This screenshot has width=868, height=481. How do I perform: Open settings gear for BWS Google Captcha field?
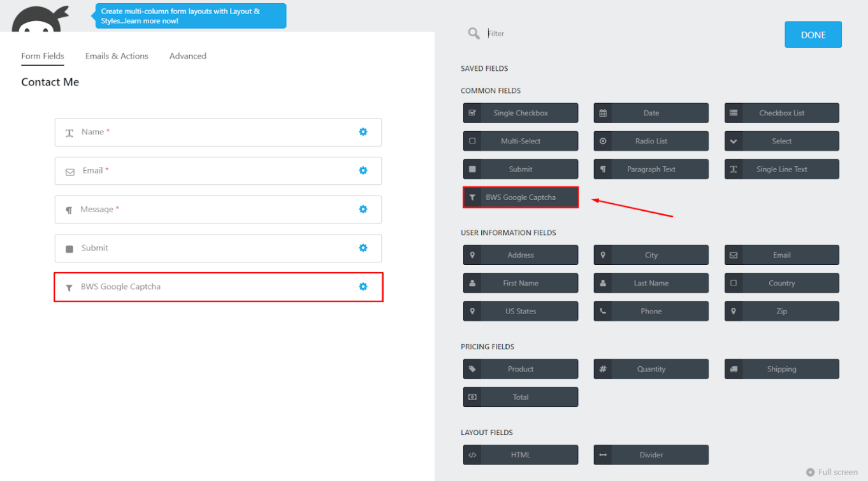(363, 287)
